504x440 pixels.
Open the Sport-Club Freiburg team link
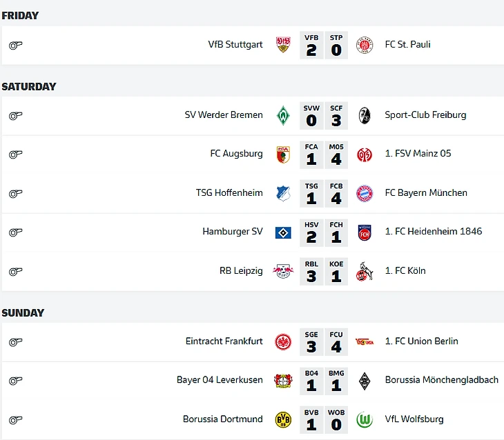point(425,115)
